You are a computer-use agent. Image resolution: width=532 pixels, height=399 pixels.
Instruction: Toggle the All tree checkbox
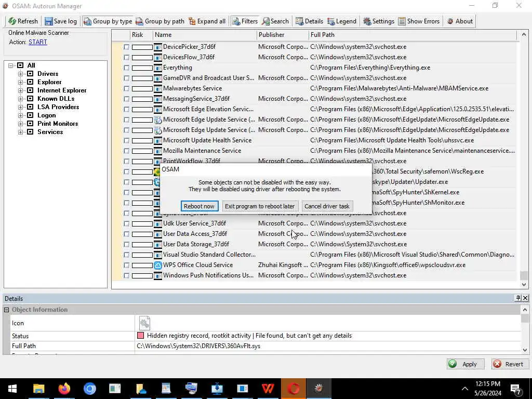(x=20, y=65)
